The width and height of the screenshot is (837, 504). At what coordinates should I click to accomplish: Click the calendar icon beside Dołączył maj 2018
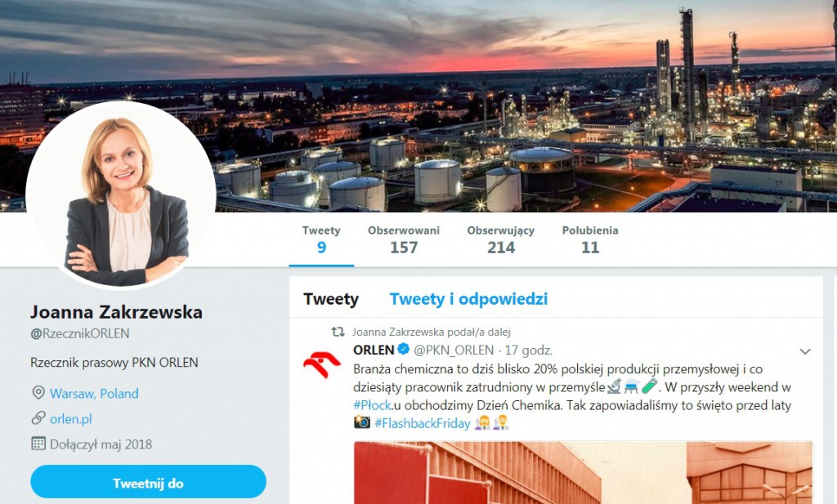pos(38,444)
